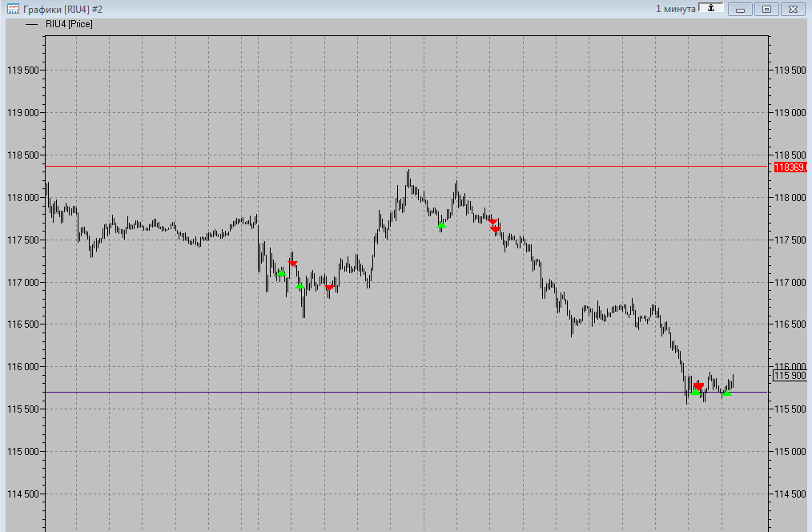
Task: Click 119 500 on the left price axis
Action: point(22,70)
